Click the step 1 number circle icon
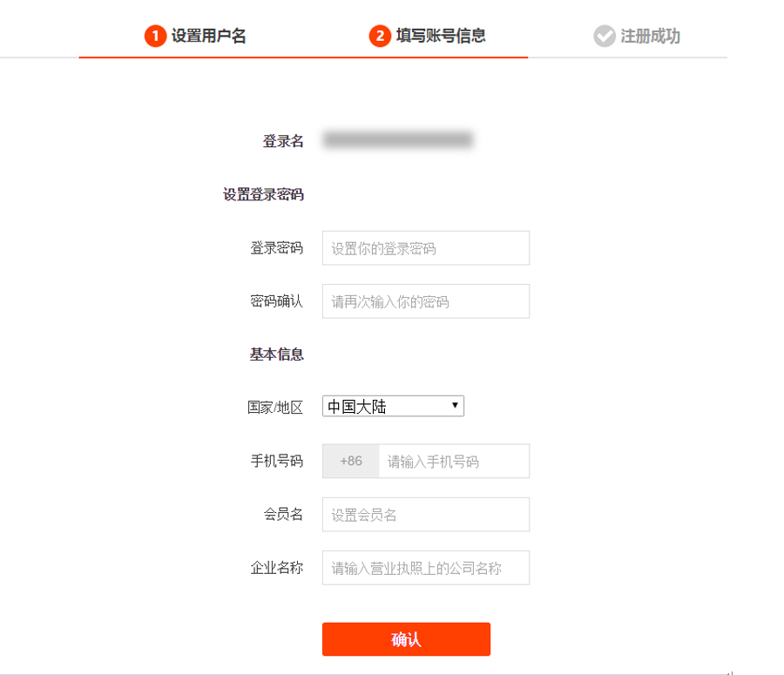784x675 pixels. point(156,36)
